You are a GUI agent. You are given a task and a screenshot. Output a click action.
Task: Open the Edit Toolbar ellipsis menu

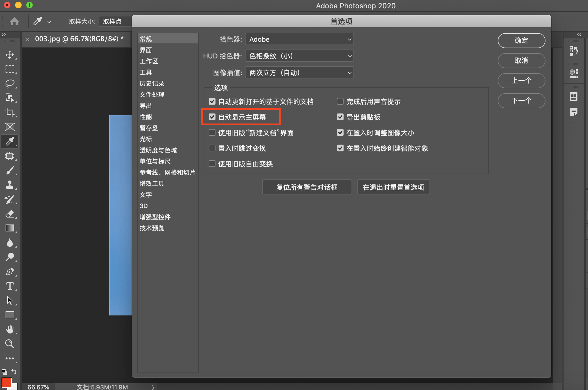pyautogui.click(x=10, y=359)
